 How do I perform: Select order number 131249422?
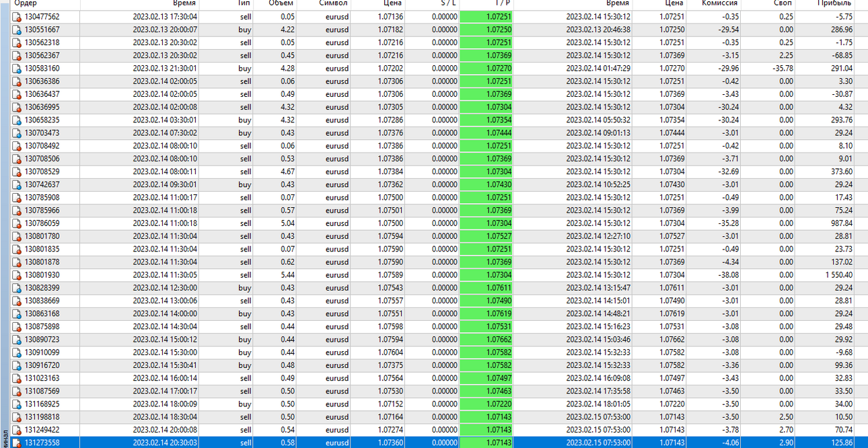[42, 430]
